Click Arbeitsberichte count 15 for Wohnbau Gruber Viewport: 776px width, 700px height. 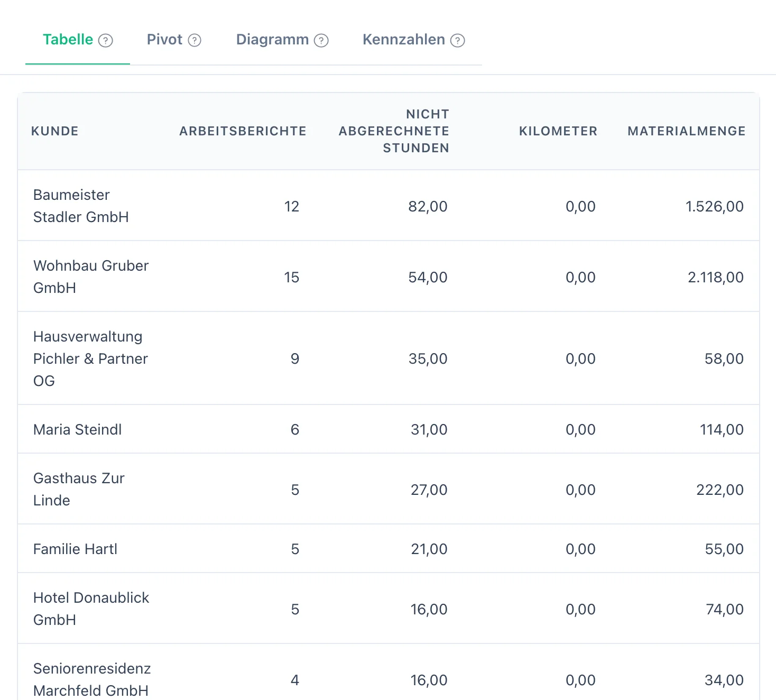pyautogui.click(x=291, y=277)
